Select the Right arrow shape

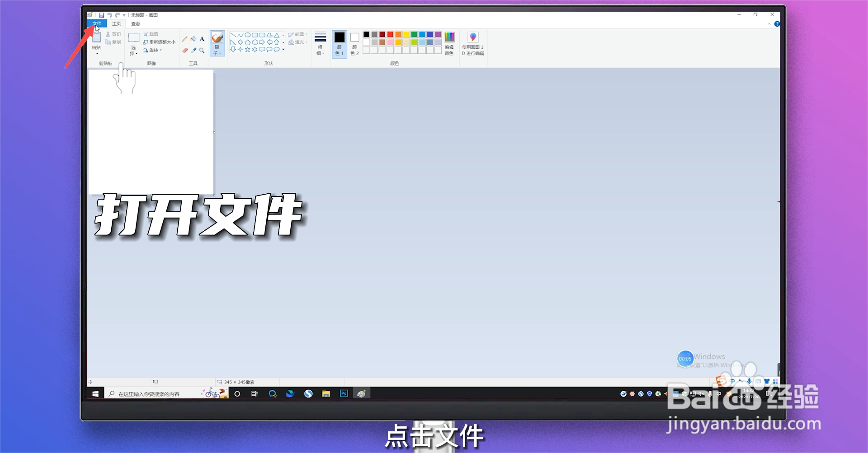click(x=262, y=42)
